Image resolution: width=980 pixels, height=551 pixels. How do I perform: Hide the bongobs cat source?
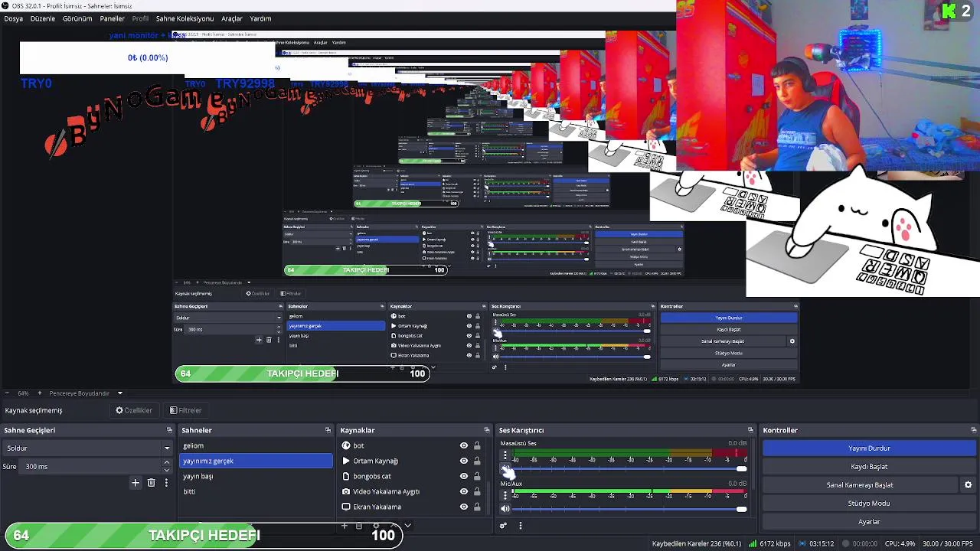(463, 476)
